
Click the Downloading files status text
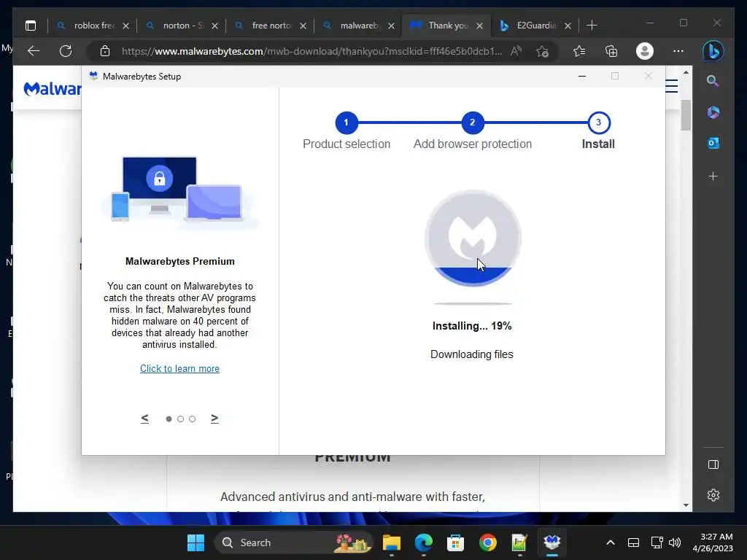[472, 354]
